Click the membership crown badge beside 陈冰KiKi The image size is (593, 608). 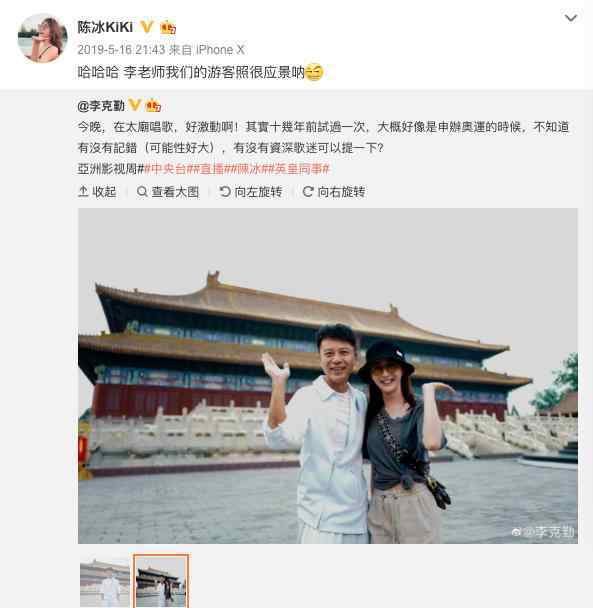click(168, 28)
